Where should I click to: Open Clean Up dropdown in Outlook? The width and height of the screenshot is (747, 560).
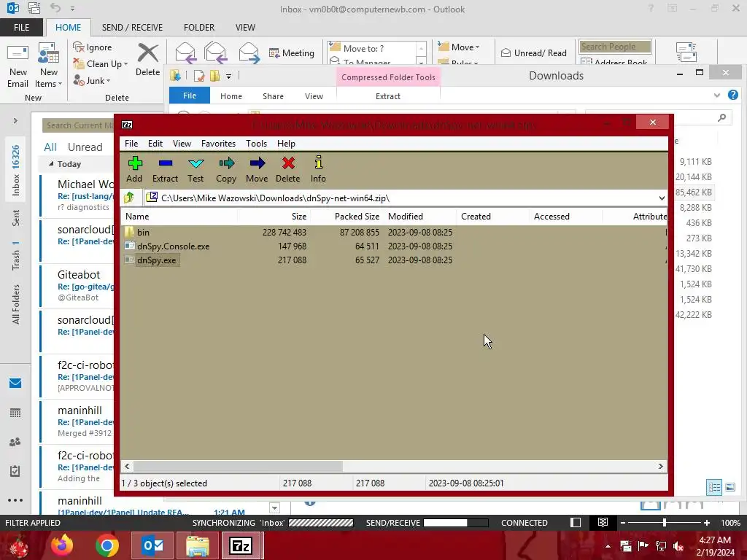pyautogui.click(x=101, y=64)
